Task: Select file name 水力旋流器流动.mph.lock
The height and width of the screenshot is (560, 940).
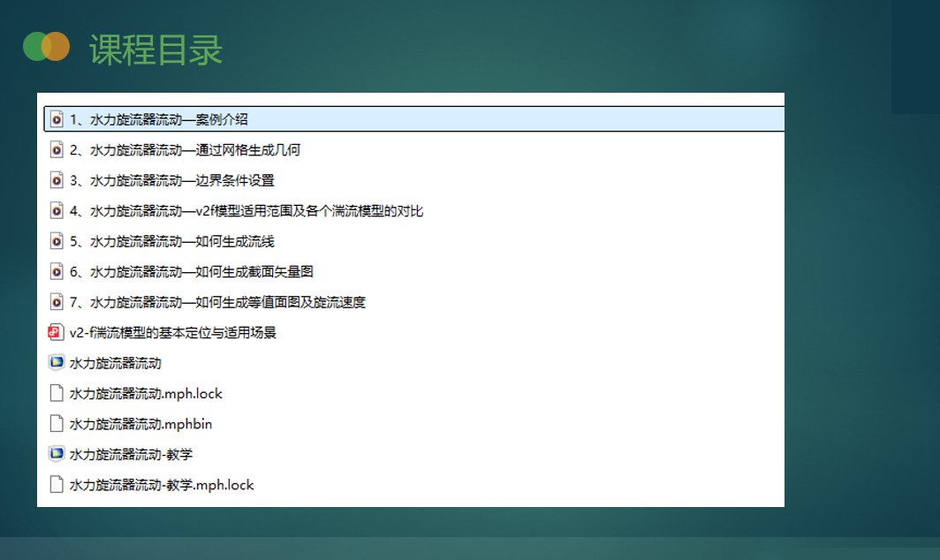Action: point(146,394)
